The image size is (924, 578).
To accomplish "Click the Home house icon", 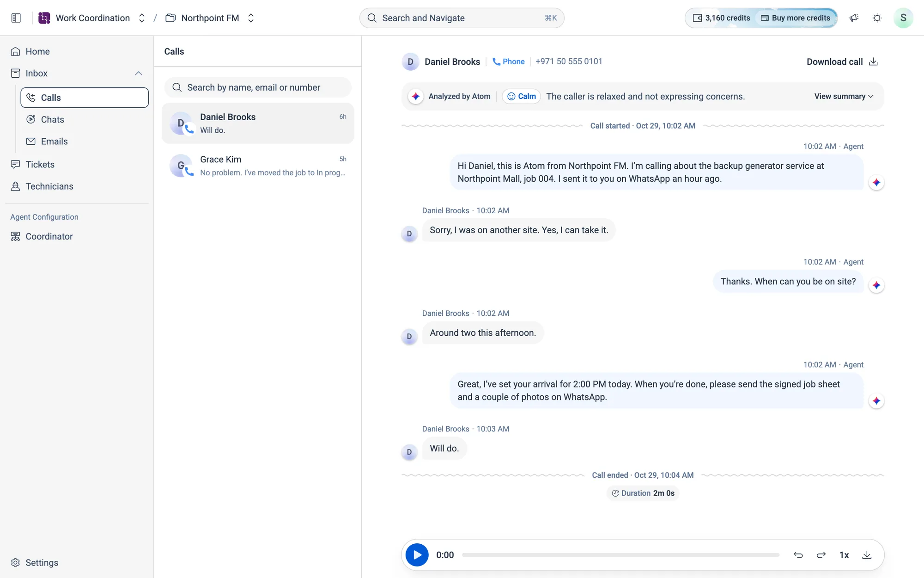I will [15, 51].
